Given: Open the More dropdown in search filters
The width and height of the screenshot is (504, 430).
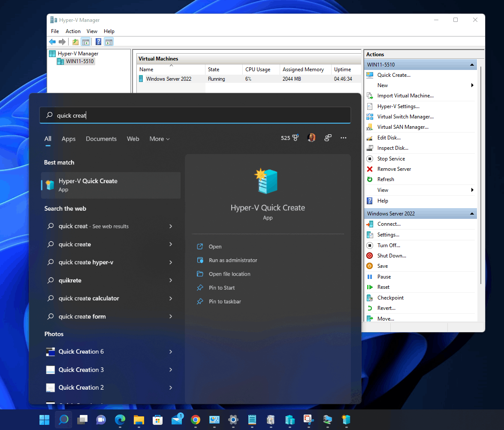Looking at the screenshot, I should click(x=160, y=139).
